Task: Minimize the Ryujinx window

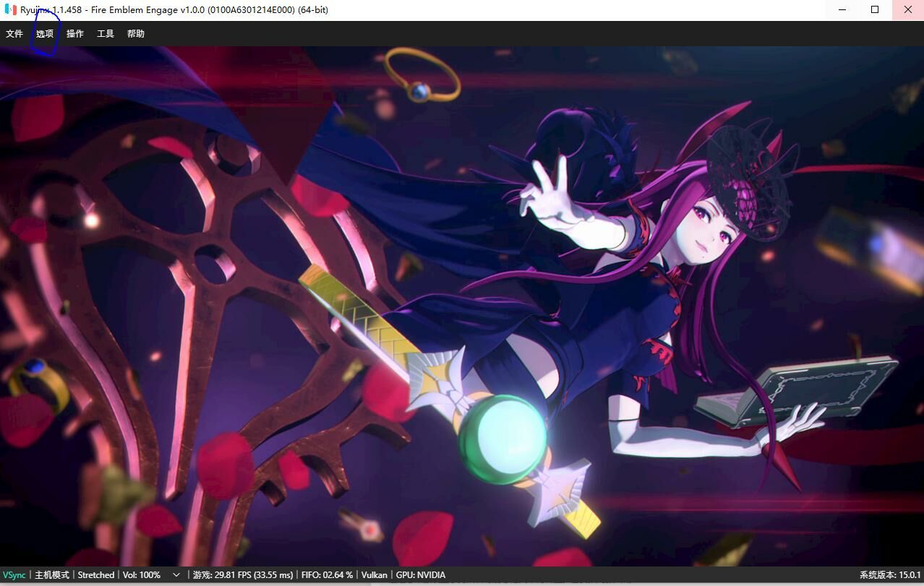Action: 842,10
